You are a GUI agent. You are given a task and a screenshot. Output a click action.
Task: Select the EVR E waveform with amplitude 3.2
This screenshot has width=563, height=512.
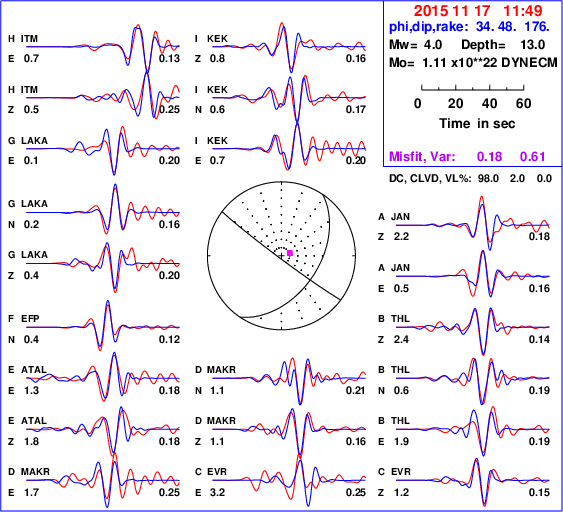point(289,480)
